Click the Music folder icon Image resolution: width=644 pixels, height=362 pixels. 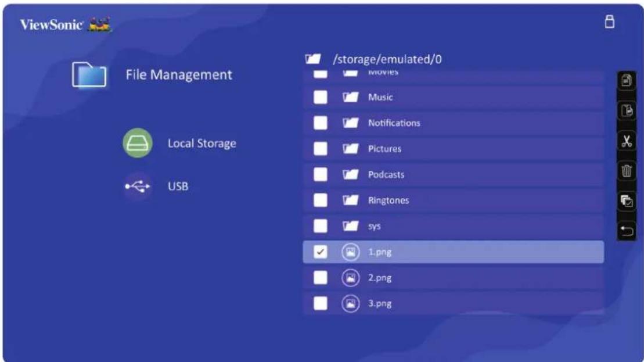(x=350, y=98)
